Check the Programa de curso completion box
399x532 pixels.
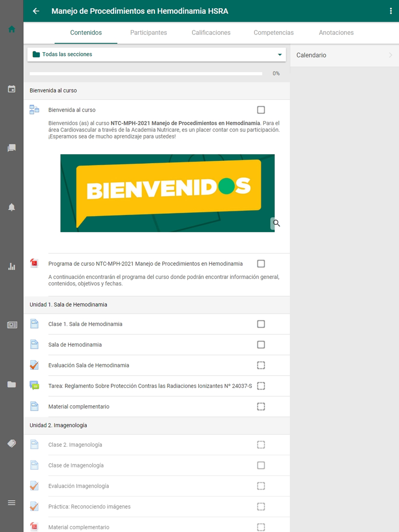pos(261,264)
